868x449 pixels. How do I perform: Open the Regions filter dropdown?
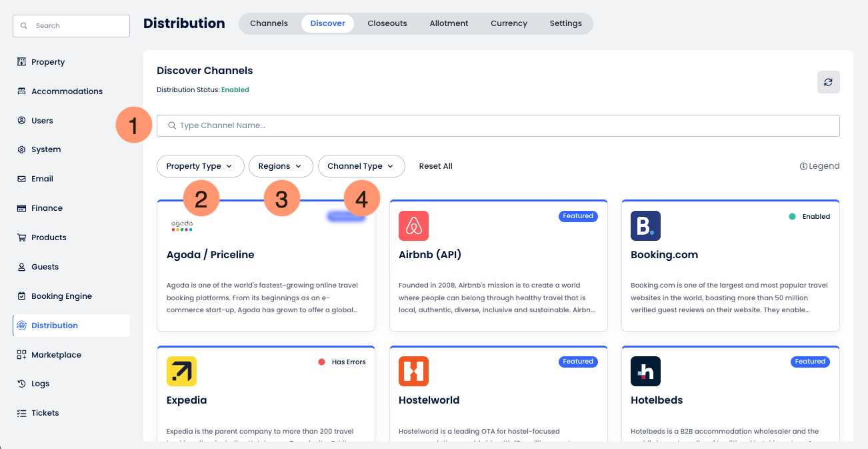[x=281, y=166]
